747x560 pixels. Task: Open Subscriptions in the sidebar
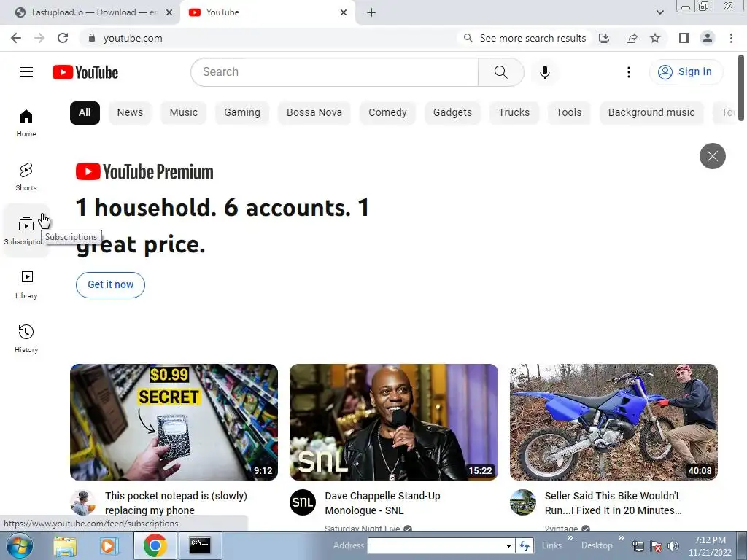tap(26, 230)
